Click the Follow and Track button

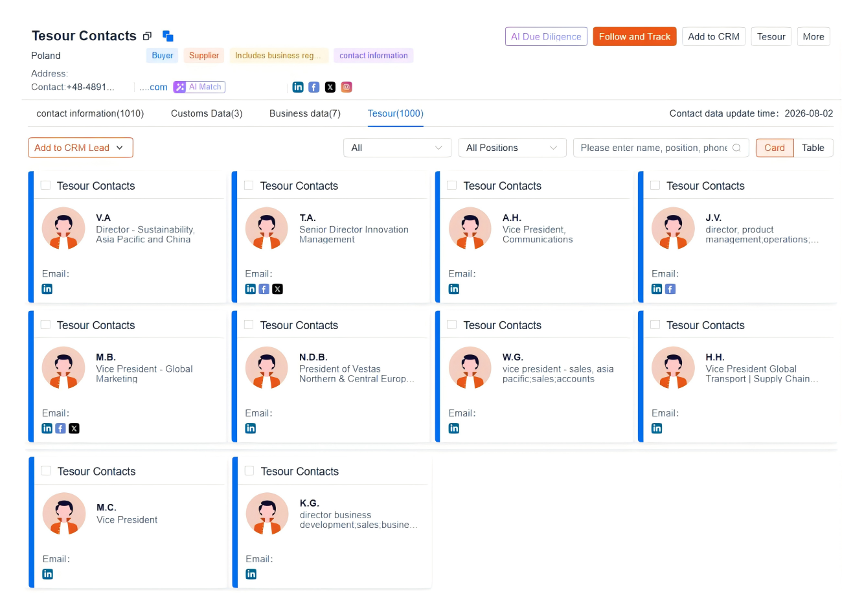click(635, 36)
